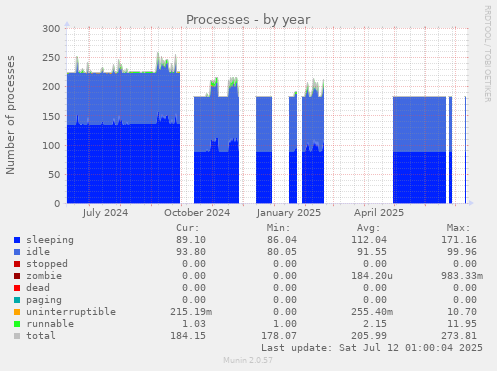Click the 'sleeping' legend label
The height and width of the screenshot is (371, 497).
50,240
